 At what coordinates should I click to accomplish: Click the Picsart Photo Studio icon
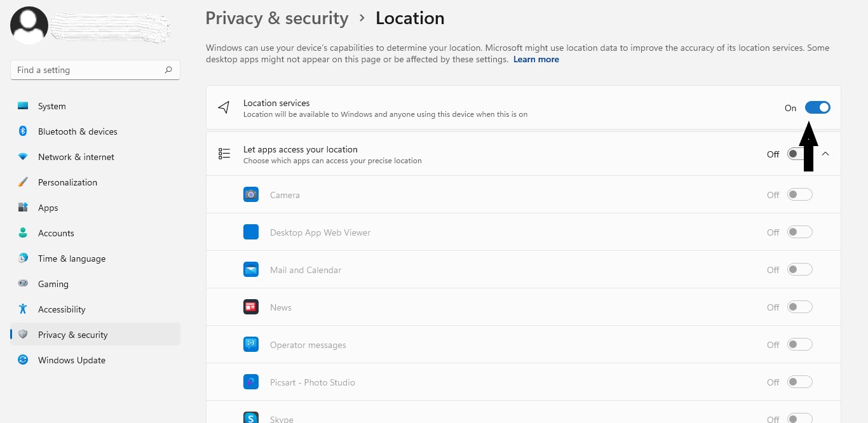(x=251, y=382)
